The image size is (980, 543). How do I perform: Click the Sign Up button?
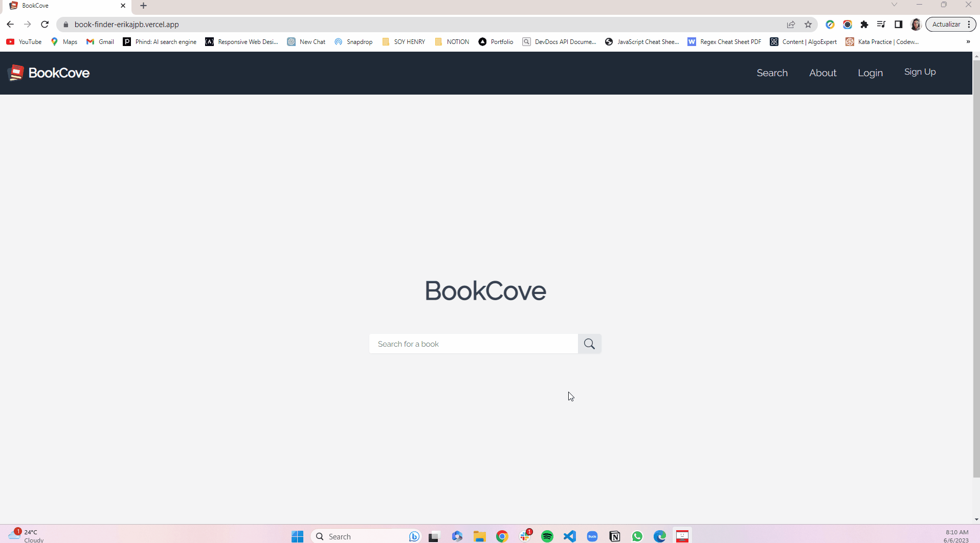pos(920,72)
